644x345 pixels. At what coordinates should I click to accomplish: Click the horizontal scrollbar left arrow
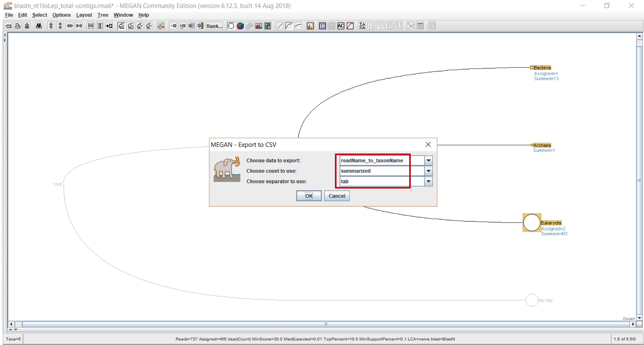11,324
